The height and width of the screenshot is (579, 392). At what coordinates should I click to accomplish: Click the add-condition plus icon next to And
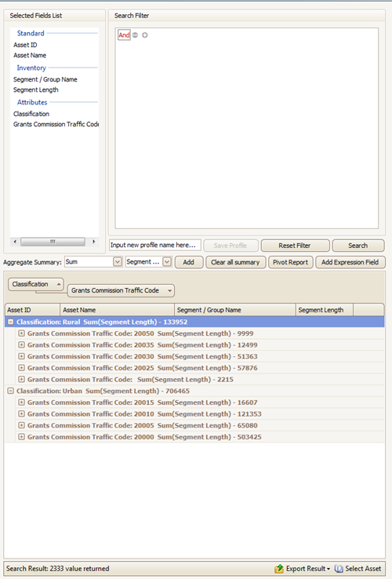(x=145, y=35)
